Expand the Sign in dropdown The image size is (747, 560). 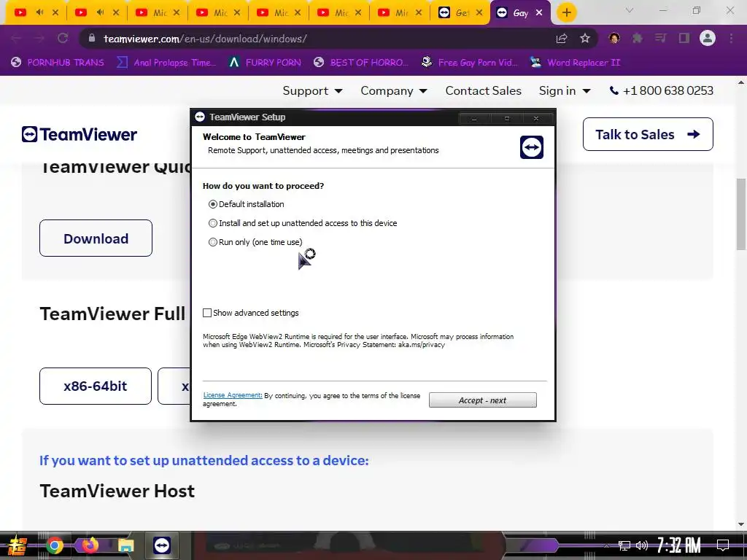[x=565, y=90]
